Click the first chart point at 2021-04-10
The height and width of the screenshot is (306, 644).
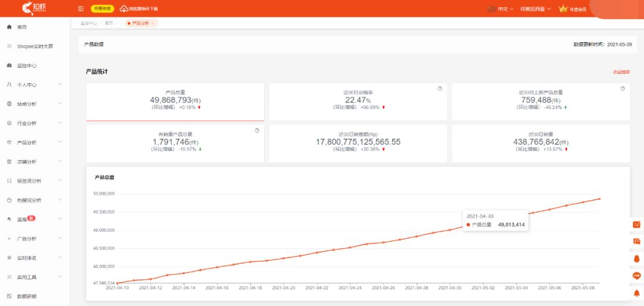click(x=117, y=283)
